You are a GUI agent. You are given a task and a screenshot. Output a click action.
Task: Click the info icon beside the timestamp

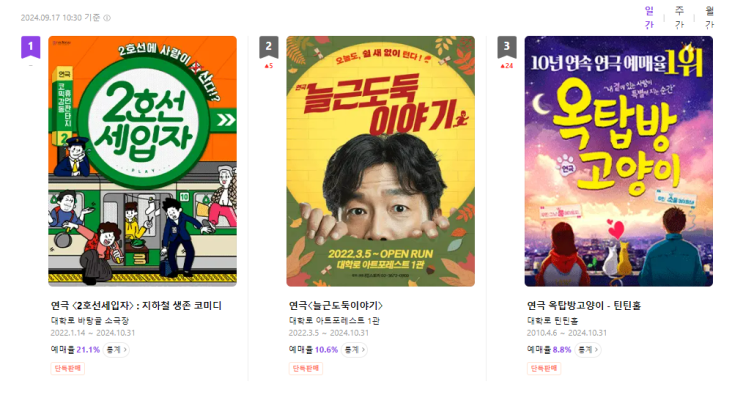pyautogui.click(x=107, y=18)
